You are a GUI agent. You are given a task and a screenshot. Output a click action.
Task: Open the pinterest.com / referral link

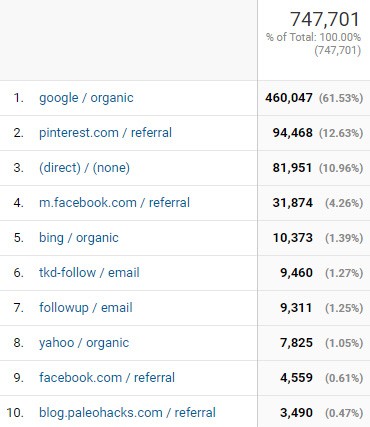[x=105, y=133]
